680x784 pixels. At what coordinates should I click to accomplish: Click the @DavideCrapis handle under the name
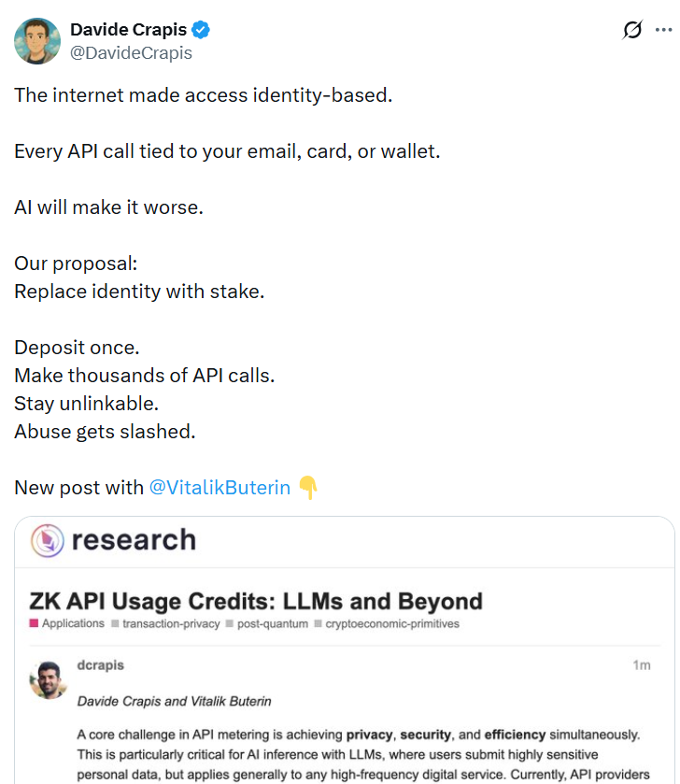pos(131,53)
